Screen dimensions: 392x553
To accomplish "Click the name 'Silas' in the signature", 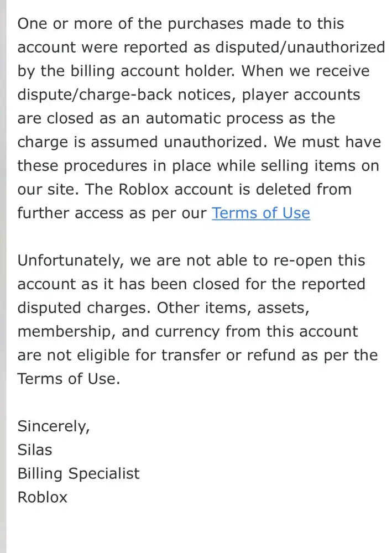I will (x=35, y=450).
